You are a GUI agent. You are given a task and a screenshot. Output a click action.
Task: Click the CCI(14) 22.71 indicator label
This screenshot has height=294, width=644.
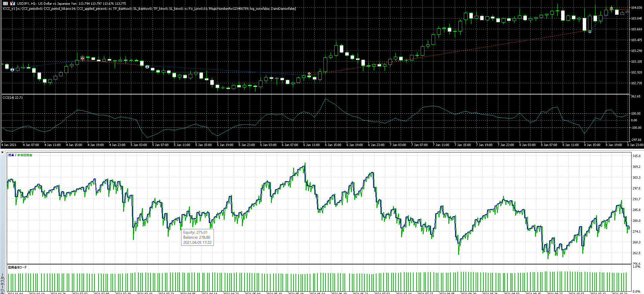point(13,97)
